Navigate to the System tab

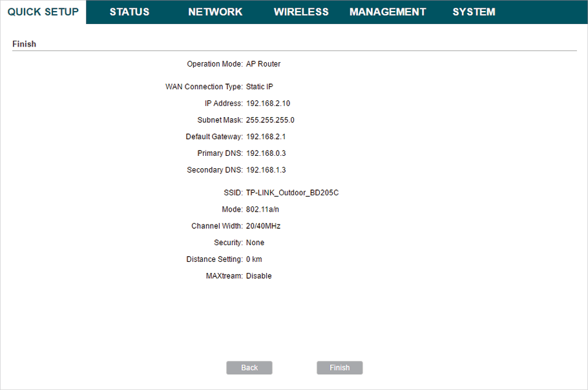pos(474,12)
